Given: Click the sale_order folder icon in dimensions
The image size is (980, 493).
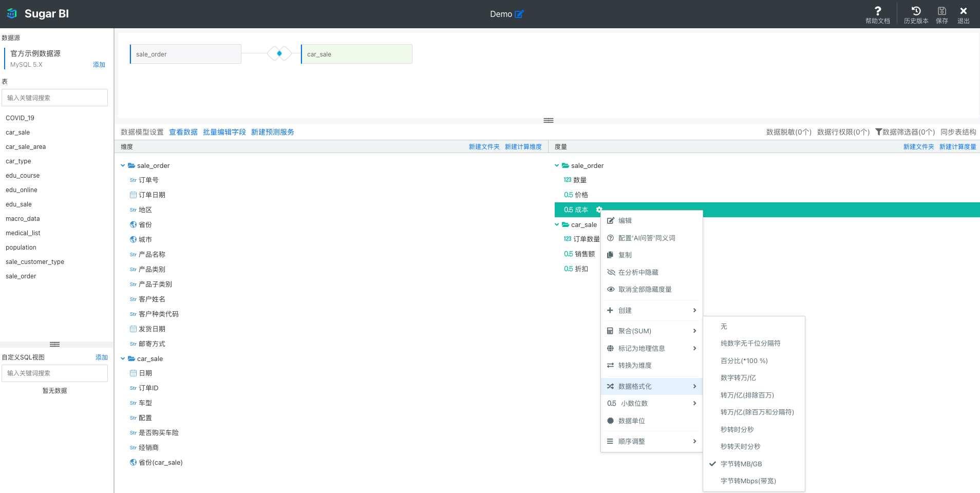Looking at the screenshot, I should (x=131, y=165).
